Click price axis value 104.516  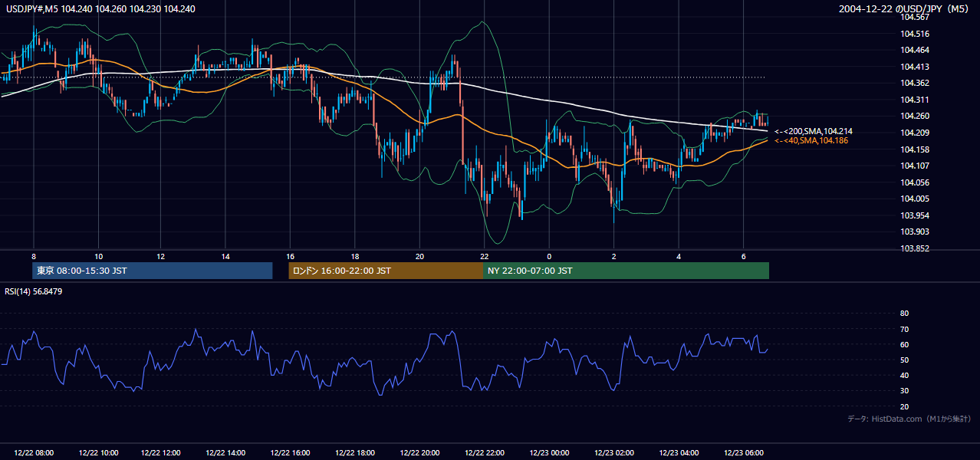[916, 34]
